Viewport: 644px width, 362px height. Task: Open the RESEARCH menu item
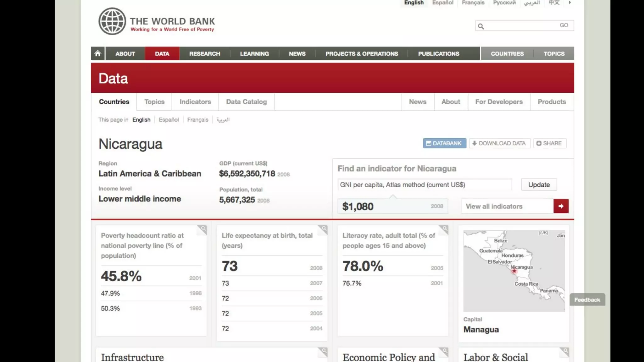[x=204, y=54]
